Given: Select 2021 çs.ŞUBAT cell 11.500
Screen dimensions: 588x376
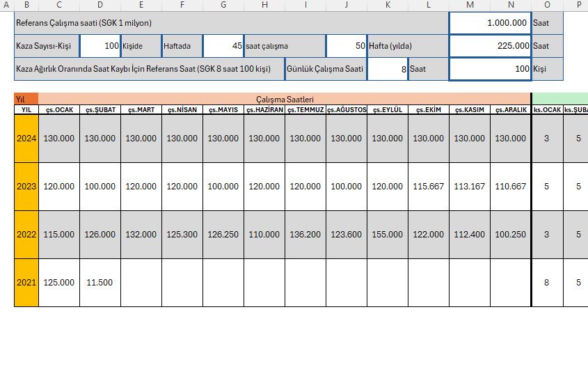Looking at the screenshot, I should (100, 283).
